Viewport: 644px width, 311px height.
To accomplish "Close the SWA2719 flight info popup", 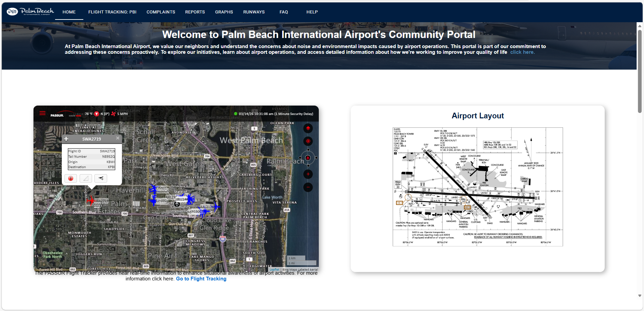I will 118,138.
